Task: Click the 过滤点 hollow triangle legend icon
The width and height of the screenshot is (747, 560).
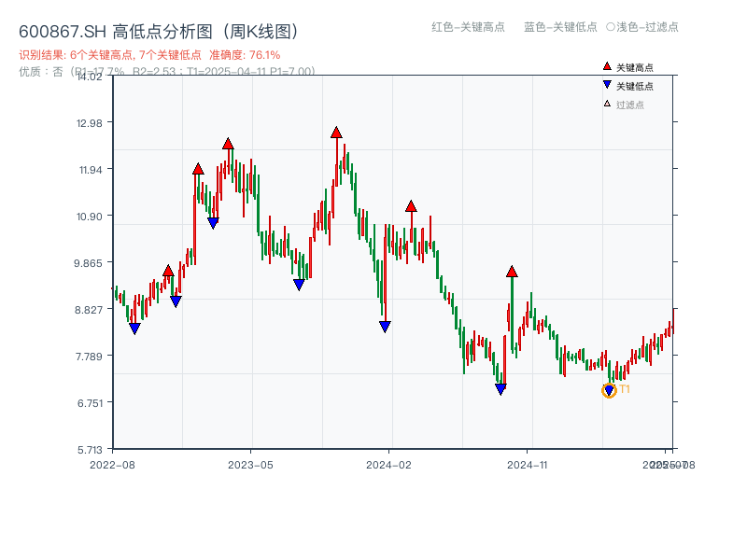Action: tap(607, 104)
